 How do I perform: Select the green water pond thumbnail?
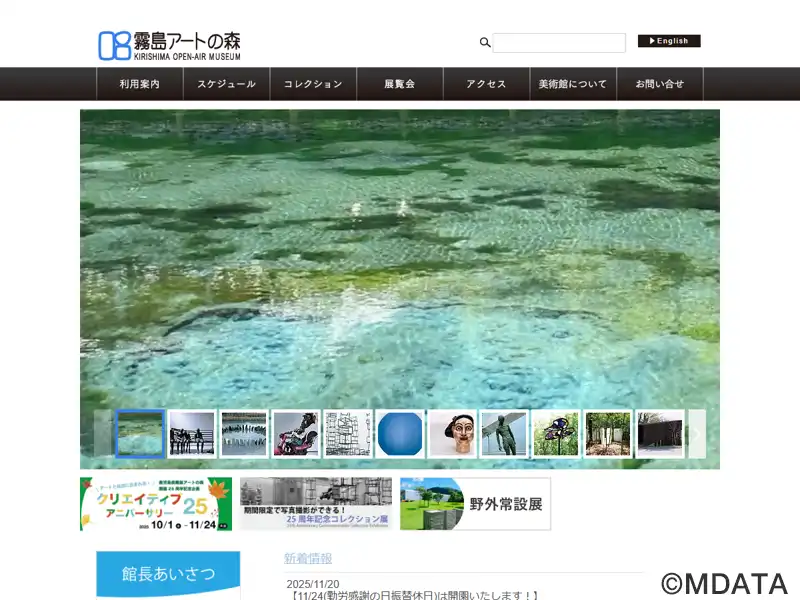click(140, 434)
